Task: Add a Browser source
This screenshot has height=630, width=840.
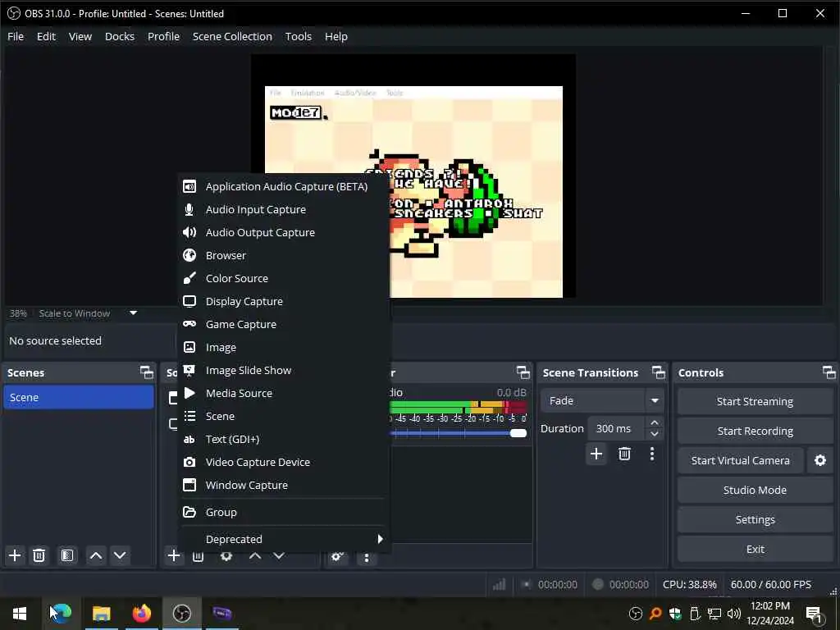Action: 283,256
